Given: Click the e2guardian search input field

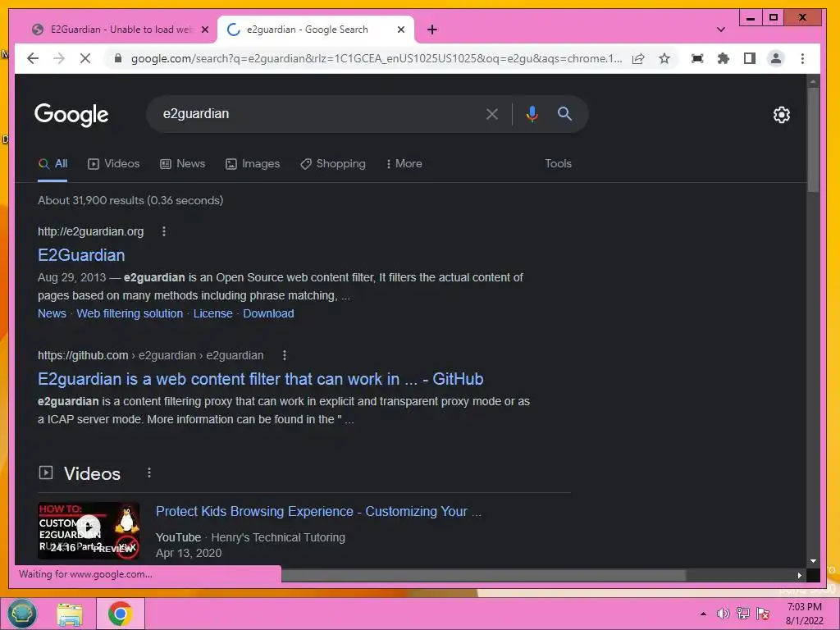Looking at the screenshot, I should 316,114.
